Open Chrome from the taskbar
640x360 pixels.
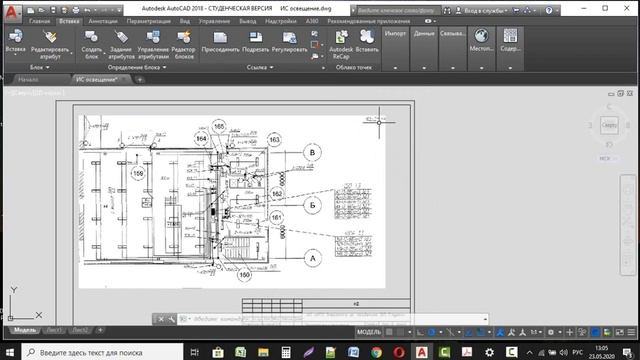click(x=377, y=352)
